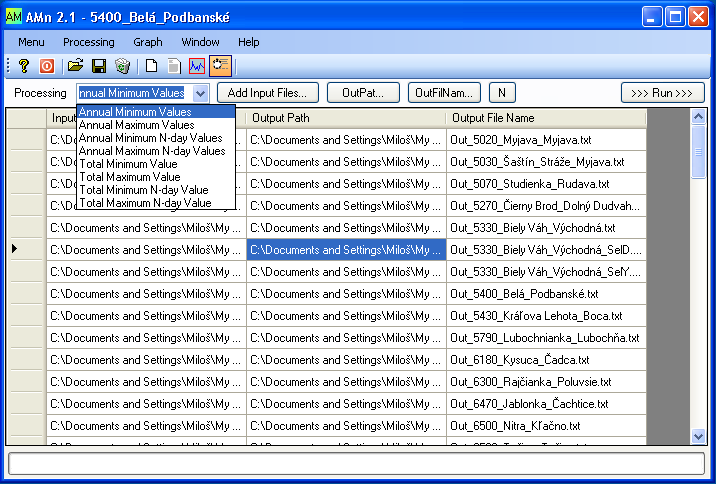The width and height of the screenshot is (716, 484).
Task: Open the Window menu
Action: pyautogui.click(x=200, y=42)
